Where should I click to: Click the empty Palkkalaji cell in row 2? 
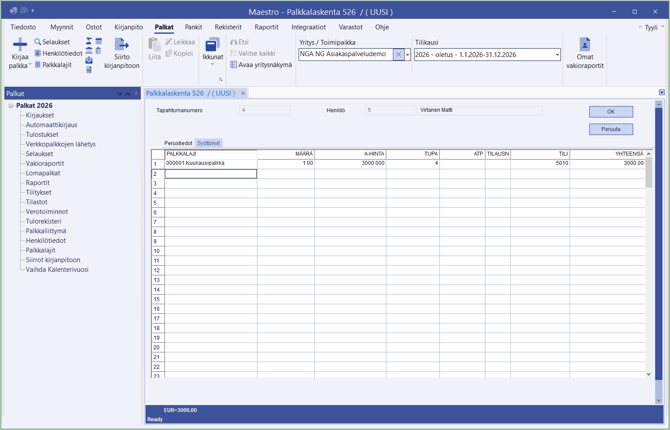click(210, 174)
